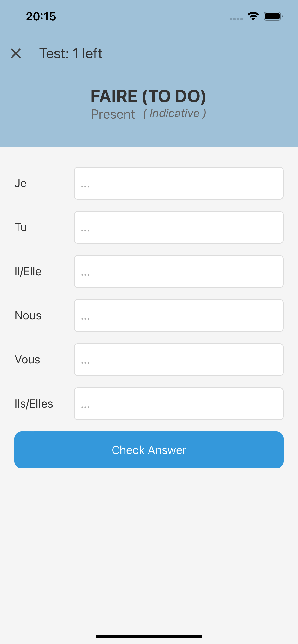Focus the Tu conjugation input field
This screenshot has height=644, width=298.
[179, 227]
